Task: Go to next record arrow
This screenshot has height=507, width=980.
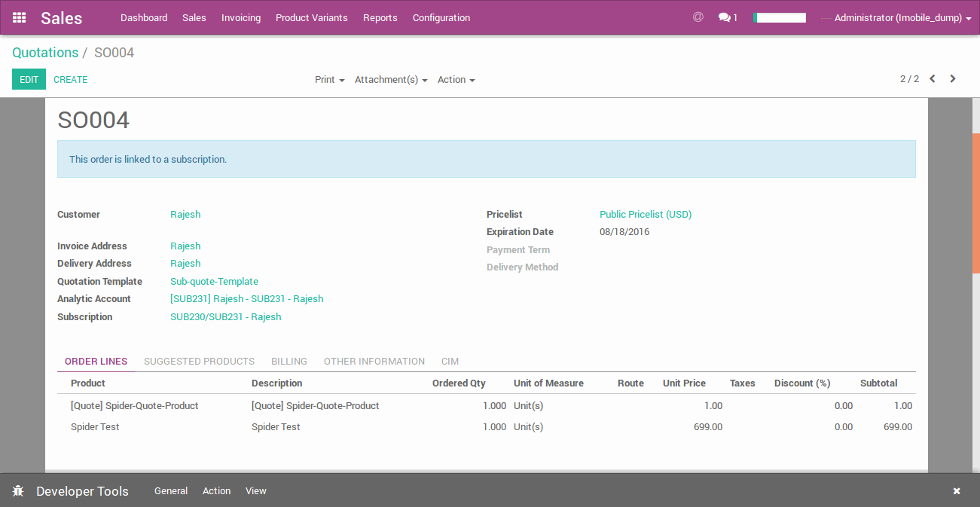Action: 953,79
